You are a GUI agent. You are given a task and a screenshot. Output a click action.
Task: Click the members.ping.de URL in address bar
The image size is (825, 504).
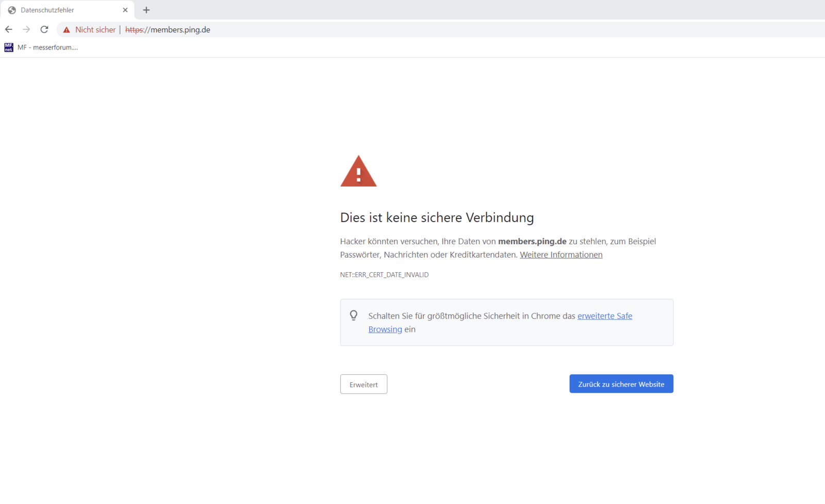pyautogui.click(x=168, y=30)
